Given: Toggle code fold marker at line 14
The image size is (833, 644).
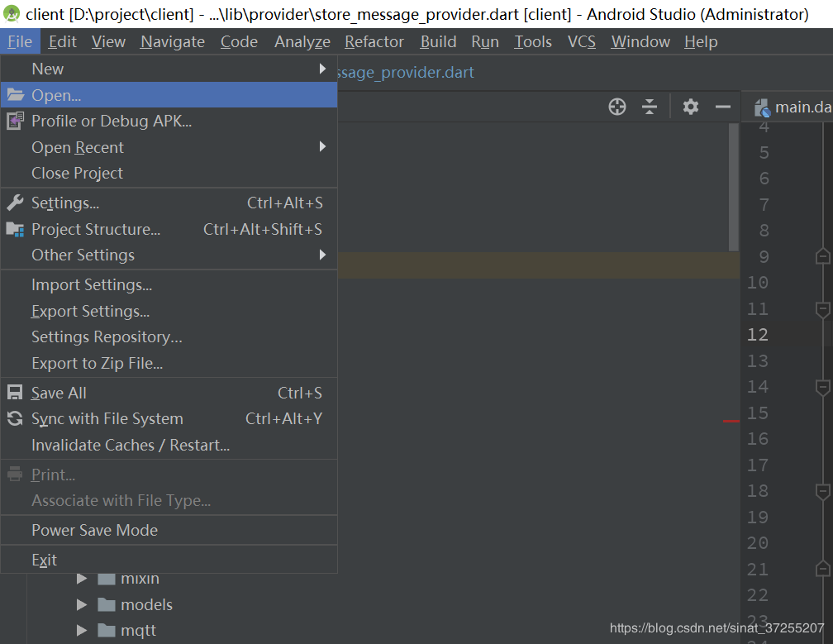Looking at the screenshot, I should click(x=822, y=387).
